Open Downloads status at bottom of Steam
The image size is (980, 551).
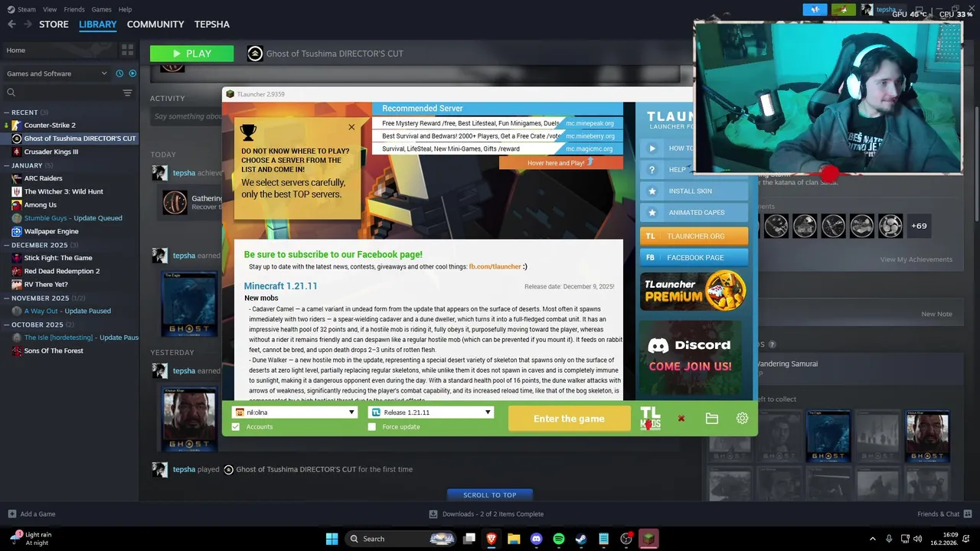(x=486, y=514)
